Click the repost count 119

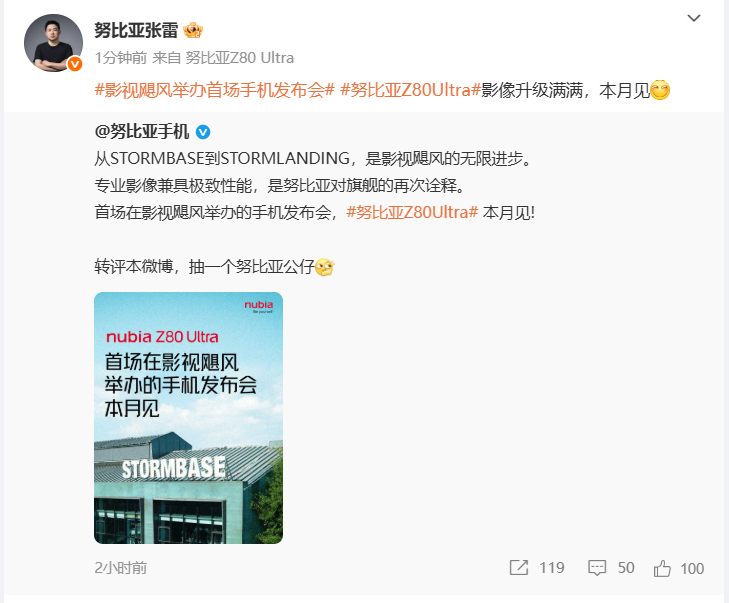(552, 568)
